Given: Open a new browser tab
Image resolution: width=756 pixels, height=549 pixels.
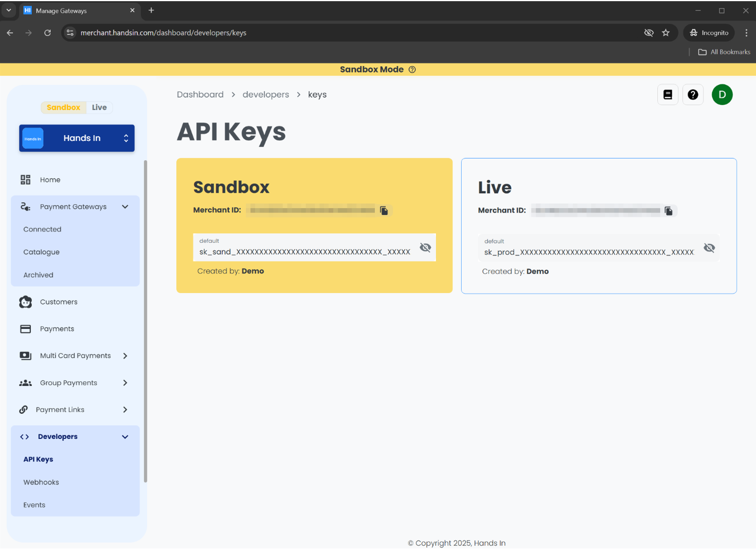Looking at the screenshot, I should click(x=151, y=10).
